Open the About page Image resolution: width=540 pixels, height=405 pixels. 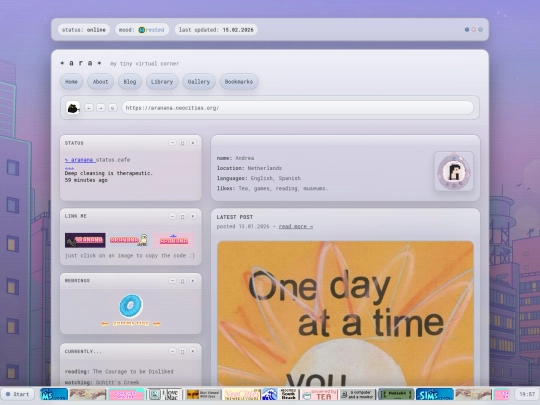tap(100, 82)
